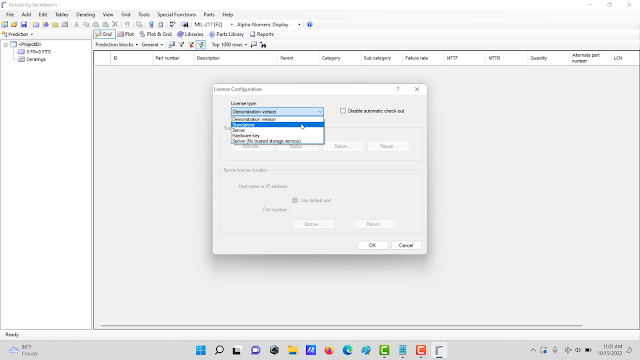Click the Save floppy disk icon
This screenshot has height=360, width=640.
click(x=24, y=24)
